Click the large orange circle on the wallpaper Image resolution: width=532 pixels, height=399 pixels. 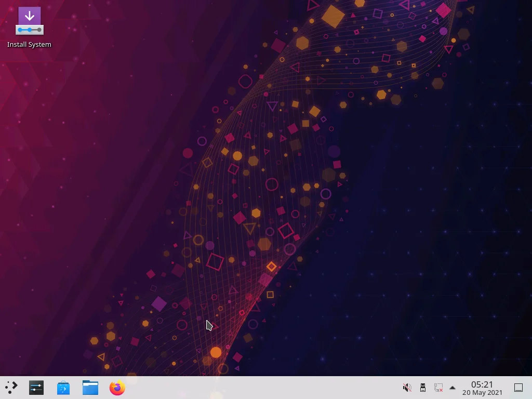pyautogui.click(x=216, y=352)
